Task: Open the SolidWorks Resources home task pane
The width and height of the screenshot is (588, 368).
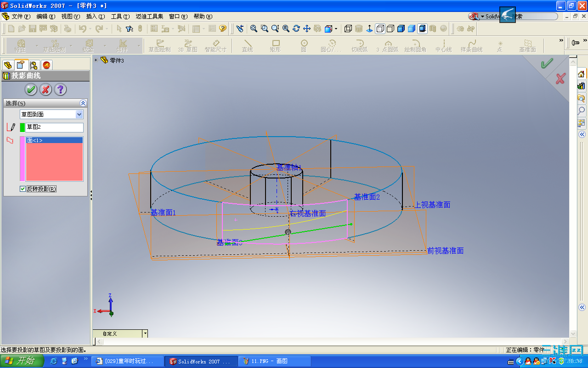Action: tap(581, 74)
